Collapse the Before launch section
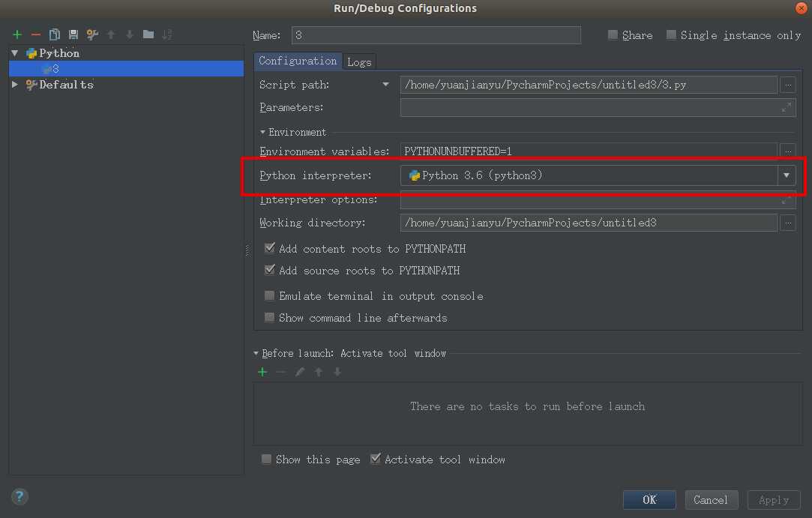Screen dimensions: 812x518 (256, 353)
